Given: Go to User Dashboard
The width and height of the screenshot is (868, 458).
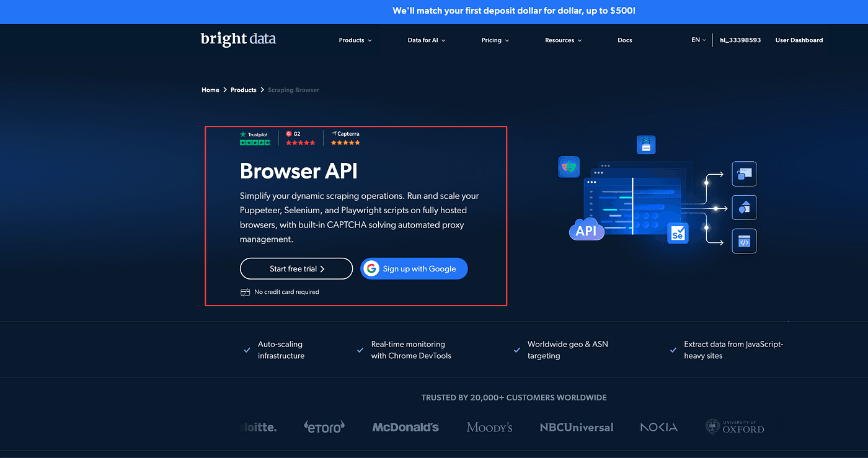Looking at the screenshot, I should pos(799,40).
